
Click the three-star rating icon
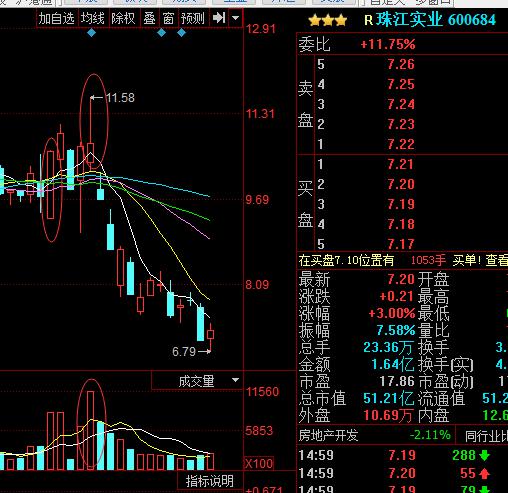(328, 21)
